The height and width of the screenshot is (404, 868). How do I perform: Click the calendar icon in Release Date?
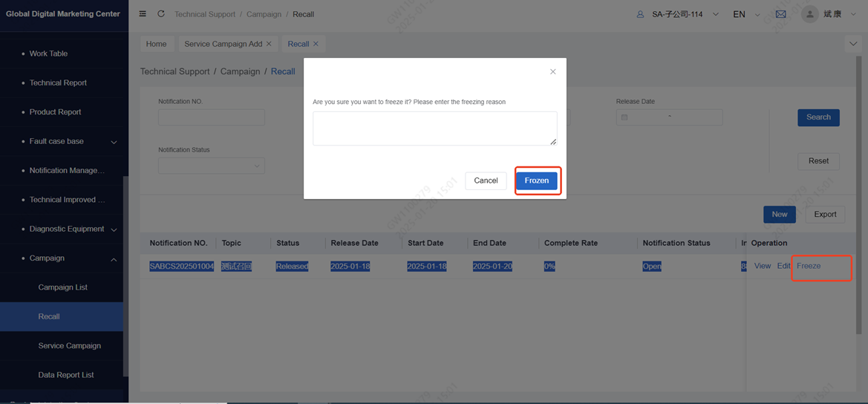(624, 117)
